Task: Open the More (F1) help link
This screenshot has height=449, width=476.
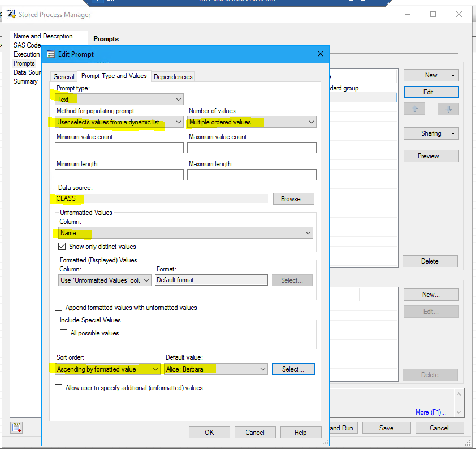Action: 430,412
